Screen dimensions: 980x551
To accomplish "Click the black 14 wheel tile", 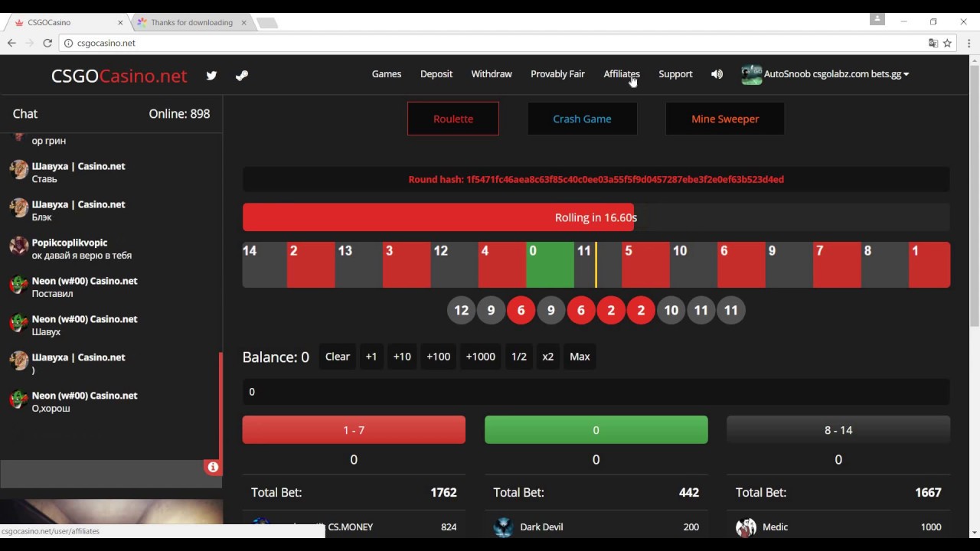I will [264, 265].
